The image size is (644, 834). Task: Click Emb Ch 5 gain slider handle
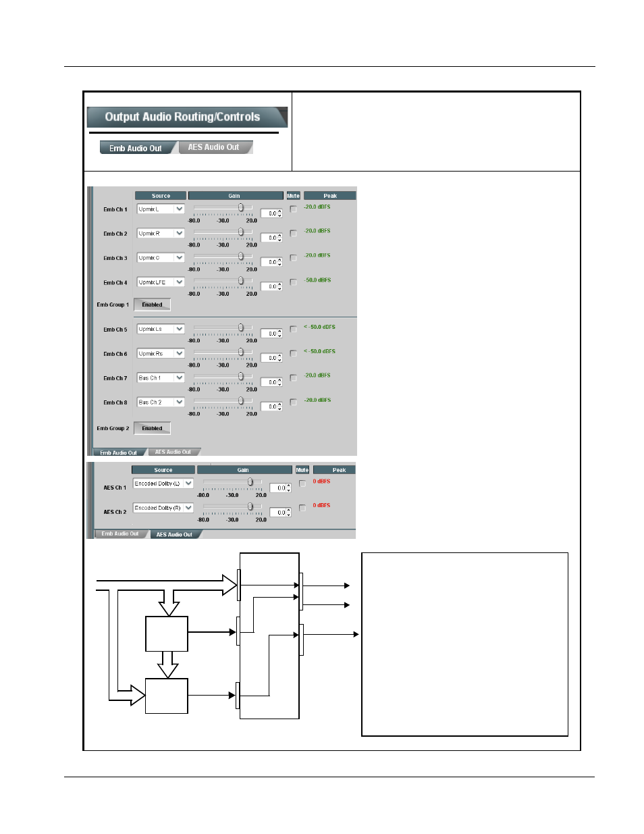(241, 328)
